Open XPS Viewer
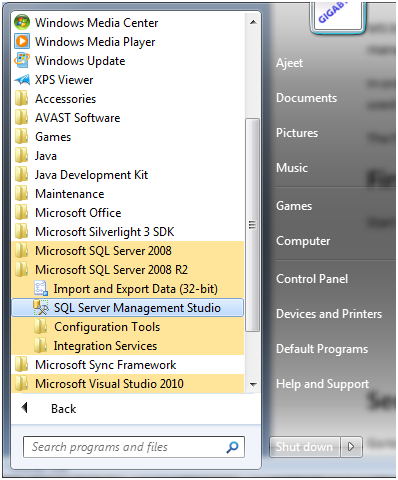 click(128, 80)
